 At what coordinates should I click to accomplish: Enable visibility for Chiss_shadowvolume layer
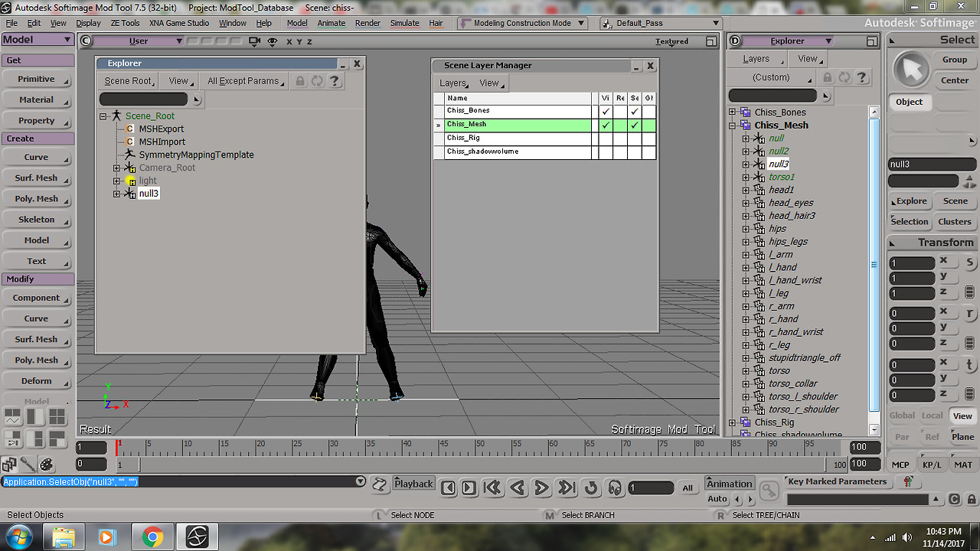pos(606,152)
